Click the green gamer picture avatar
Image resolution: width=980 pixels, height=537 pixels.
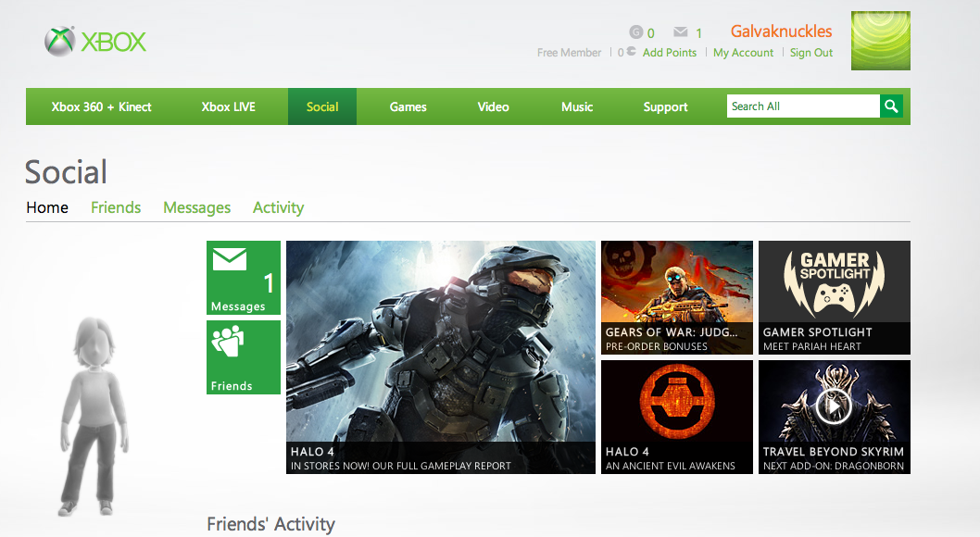tap(880, 41)
